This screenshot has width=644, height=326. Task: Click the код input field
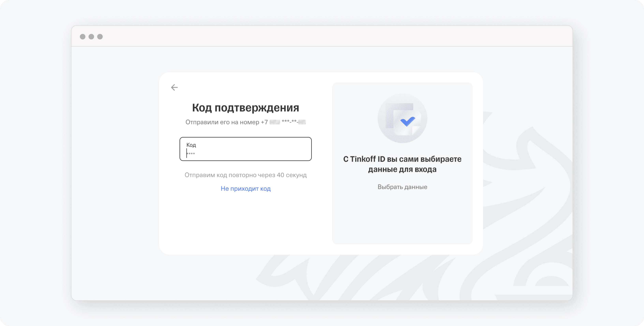coord(246,149)
